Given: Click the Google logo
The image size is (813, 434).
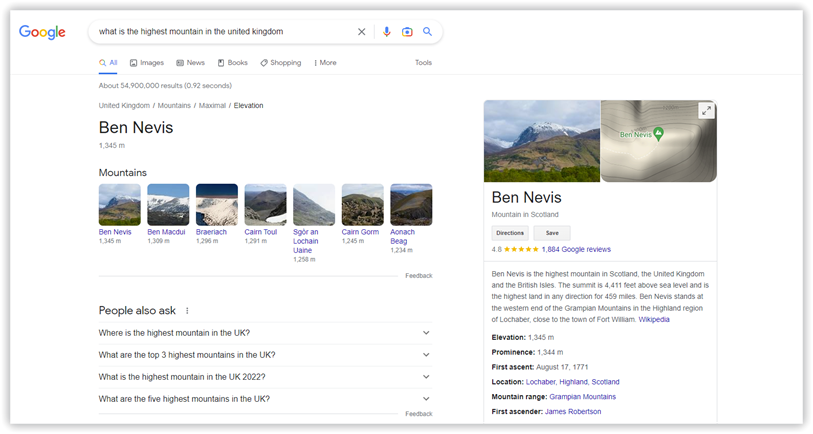Looking at the screenshot, I should coord(42,32).
